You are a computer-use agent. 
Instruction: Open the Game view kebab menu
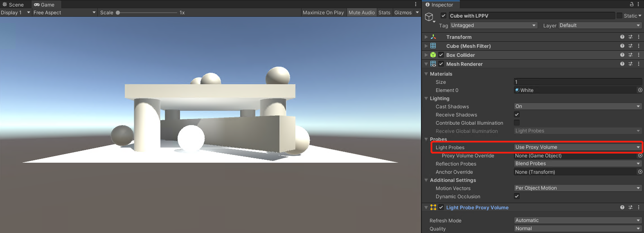[416, 4]
